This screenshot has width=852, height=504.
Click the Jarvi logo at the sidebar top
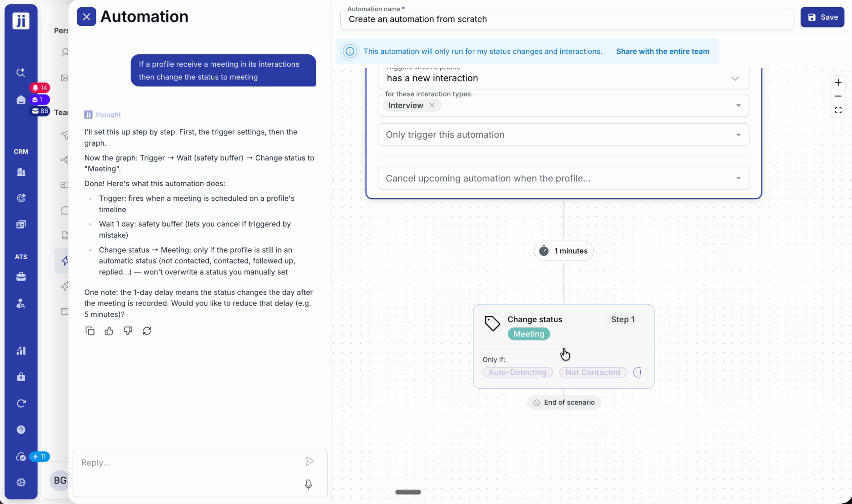[21, 21]
